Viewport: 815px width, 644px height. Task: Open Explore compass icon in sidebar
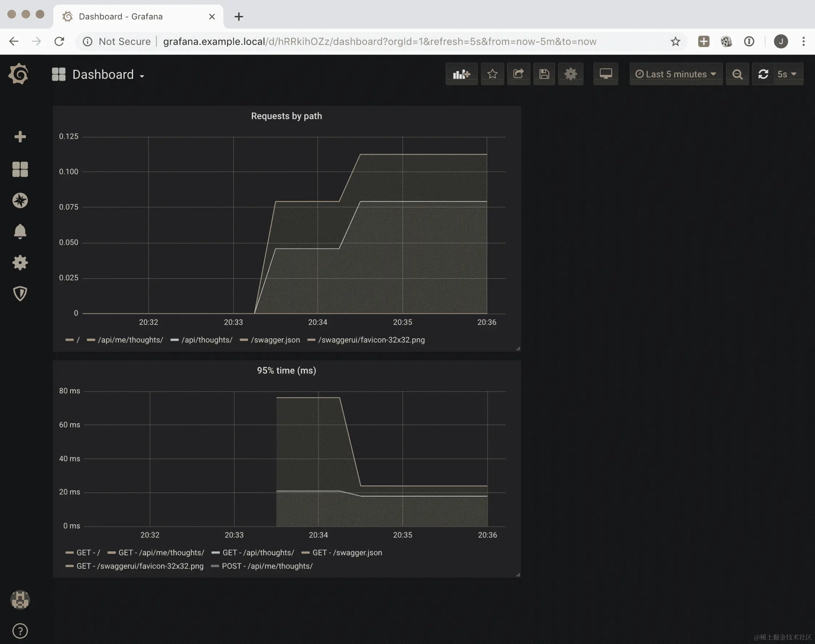20,201
